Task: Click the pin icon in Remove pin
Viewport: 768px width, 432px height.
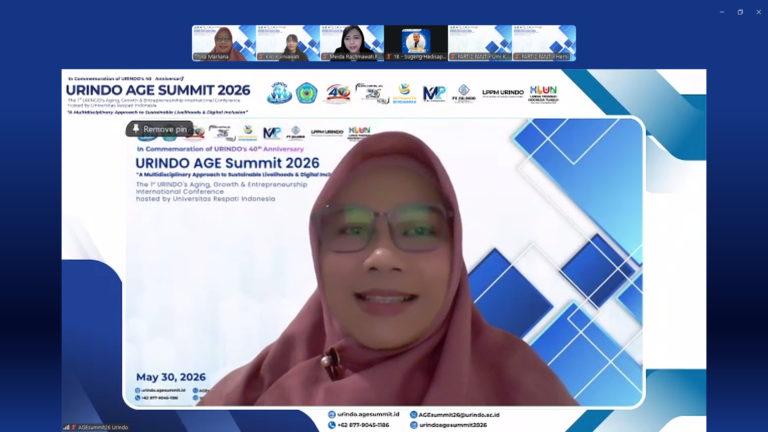Action: tap(136, 129)
